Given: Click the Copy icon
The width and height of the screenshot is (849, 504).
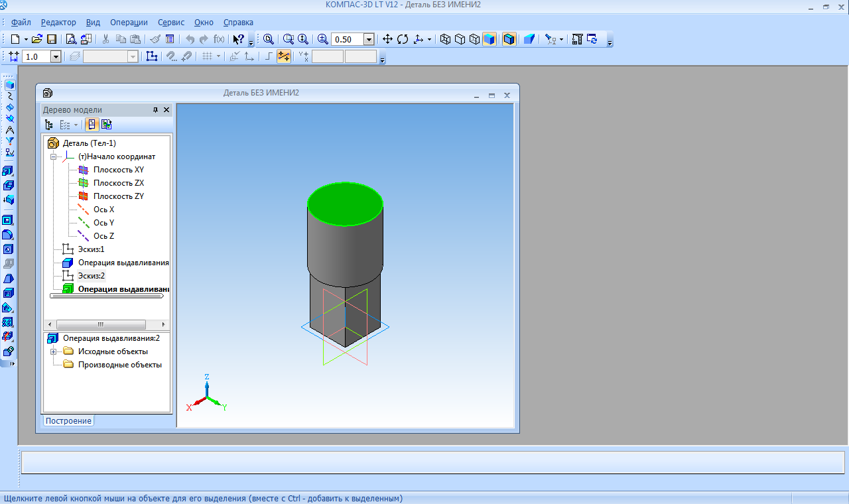Looking at the screenshot, I should click(121, 39).
